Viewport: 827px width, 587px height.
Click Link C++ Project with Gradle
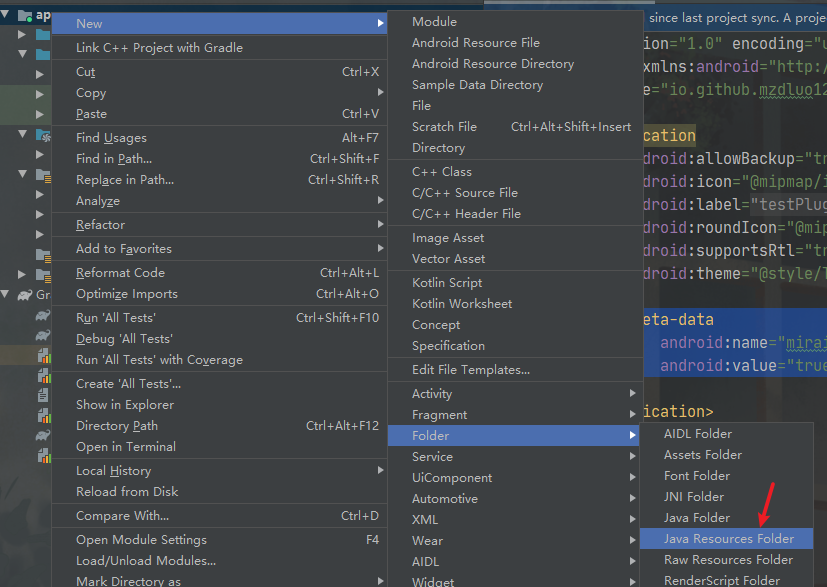(x=159, y=48)
